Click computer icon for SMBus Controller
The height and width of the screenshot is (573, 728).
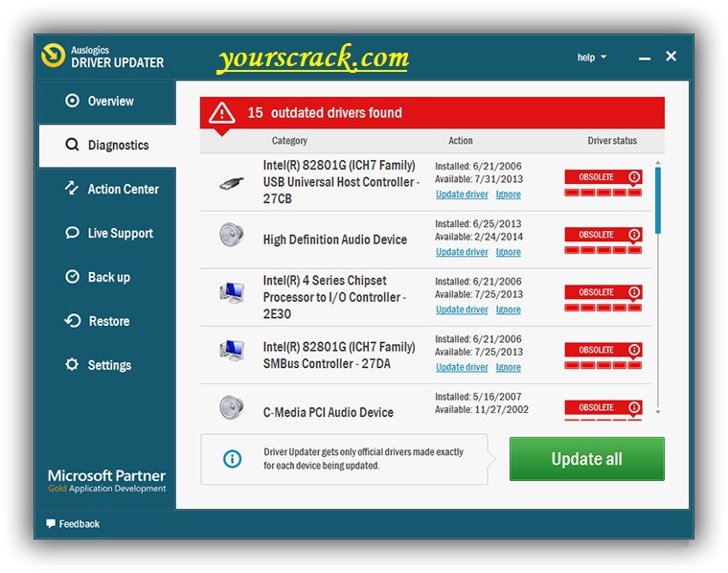(232, 351)
